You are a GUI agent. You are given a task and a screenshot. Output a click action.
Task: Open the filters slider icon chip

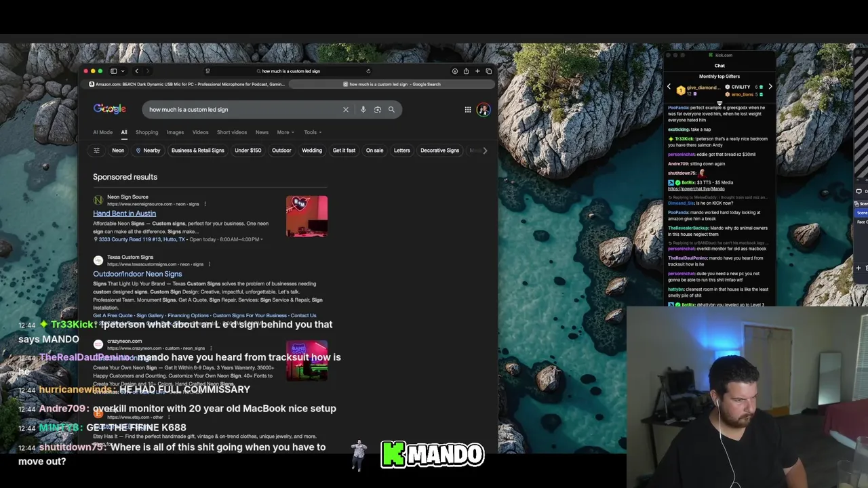pyautogui.click(x=96, y=150)
